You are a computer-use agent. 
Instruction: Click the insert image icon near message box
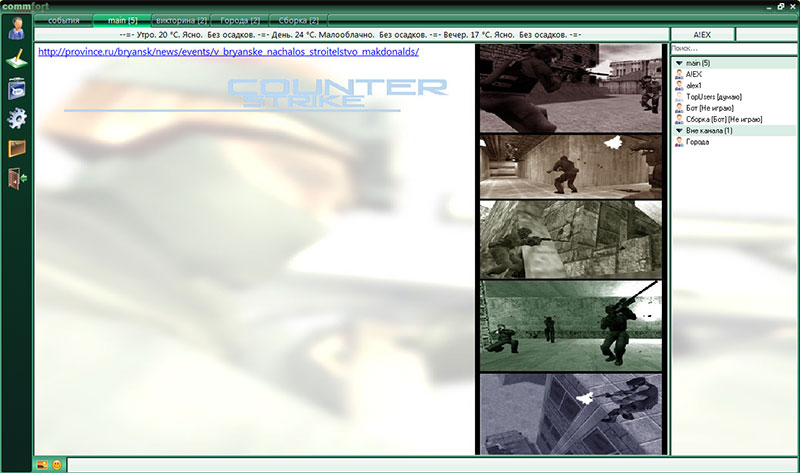tap(42, 465)
